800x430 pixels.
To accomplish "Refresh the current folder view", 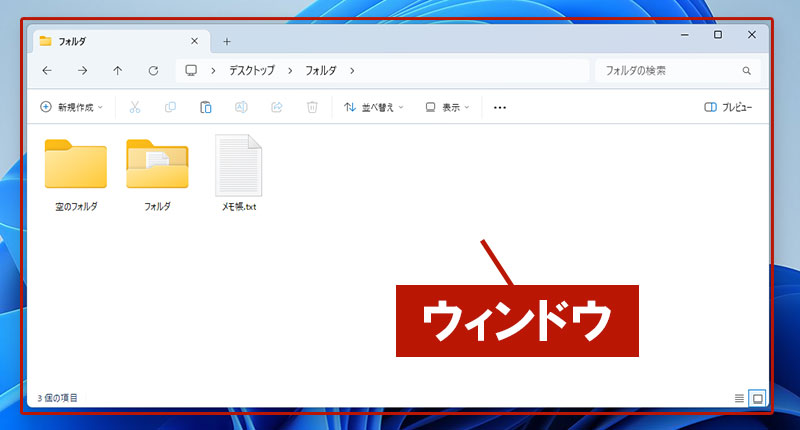I will click(x=153, y=71).
